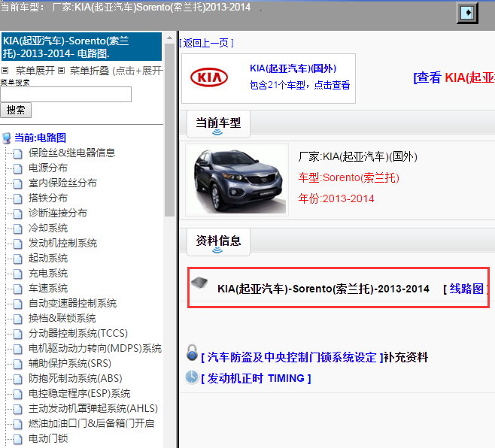Click page icon next to 换档&联锁系统
Image resolution: width=495 pixels, height=448 pixels.
tap(18, 319)
